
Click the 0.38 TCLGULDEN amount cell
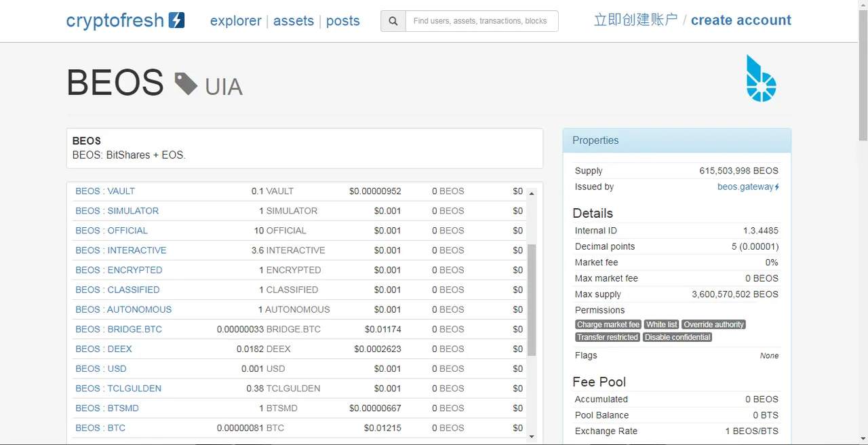(283, 388)
